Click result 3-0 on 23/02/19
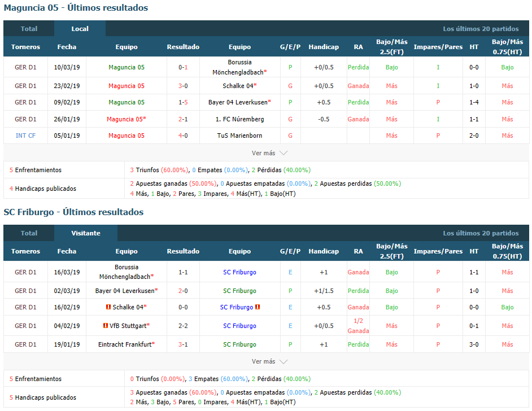This screenshot has width=532, height=411. point(183,86)
